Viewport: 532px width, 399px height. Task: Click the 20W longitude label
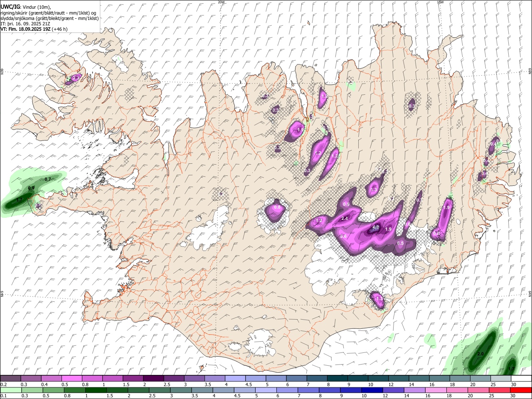221,2
